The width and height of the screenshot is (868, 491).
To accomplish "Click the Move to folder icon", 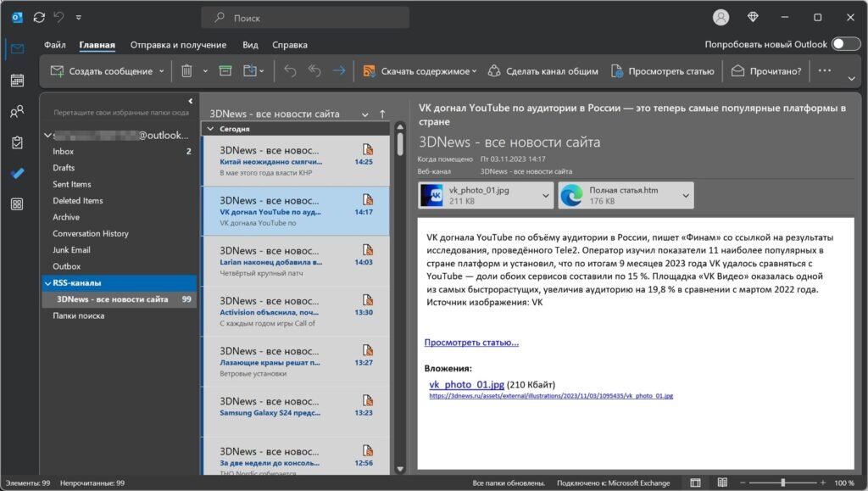I will [250, 71].
